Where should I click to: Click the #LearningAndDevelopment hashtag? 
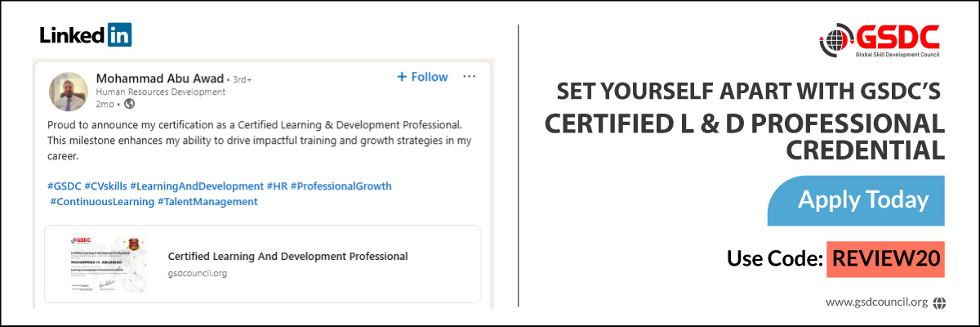click(196, 186)
